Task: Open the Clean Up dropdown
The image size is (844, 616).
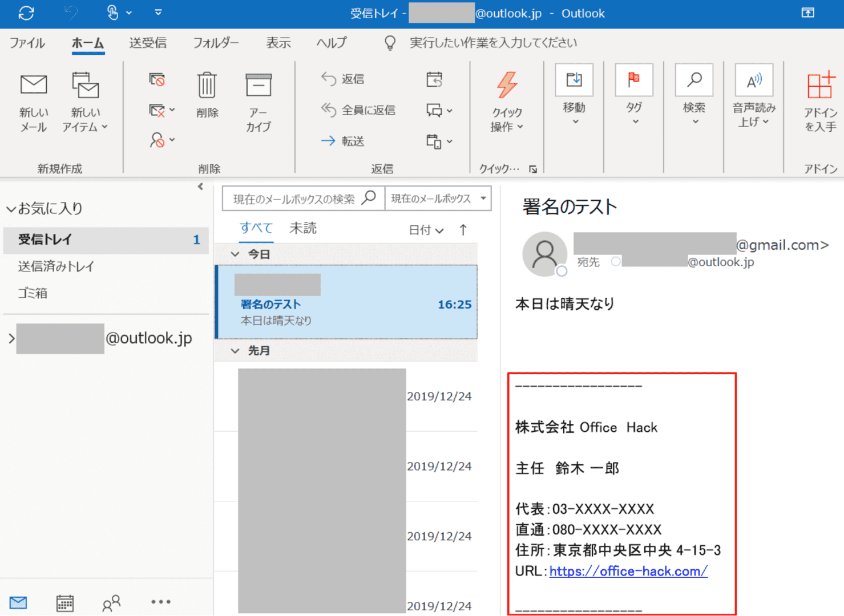Action: coord(162,110)
